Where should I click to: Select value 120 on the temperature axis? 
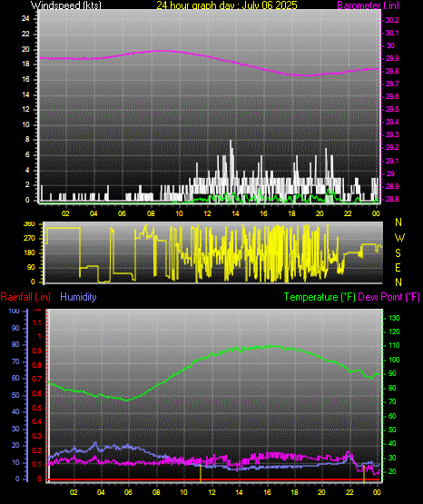click(394, 332)
